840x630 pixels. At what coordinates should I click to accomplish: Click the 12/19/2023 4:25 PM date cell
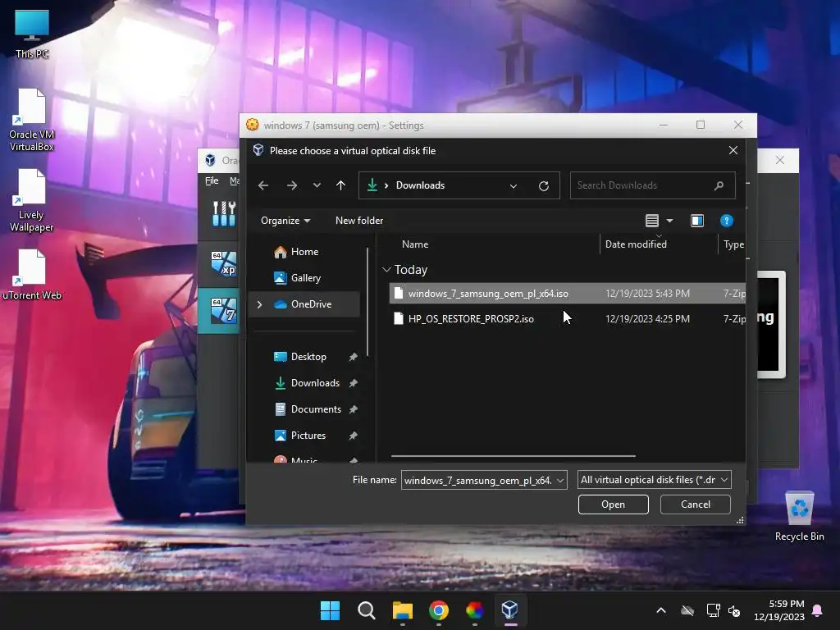tap(647, 319)
